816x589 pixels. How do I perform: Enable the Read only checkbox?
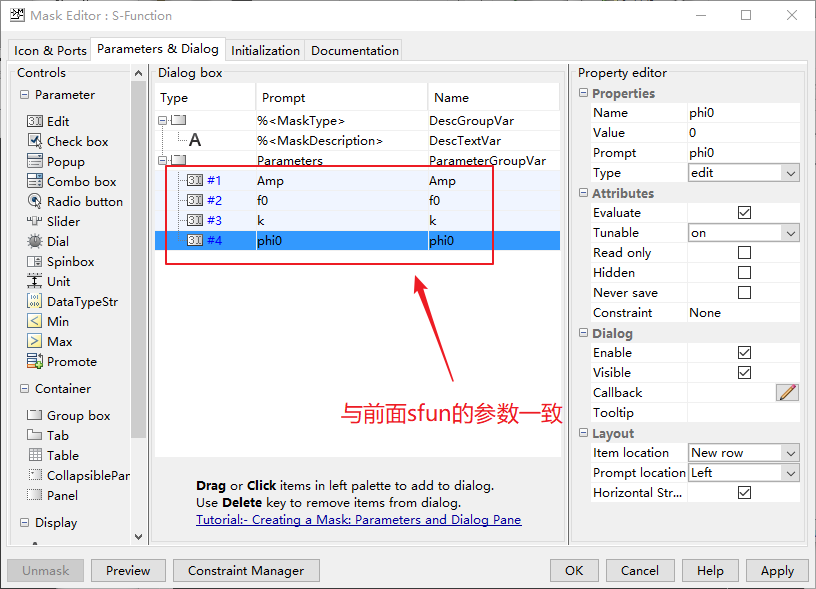click(x=745, y=253)
